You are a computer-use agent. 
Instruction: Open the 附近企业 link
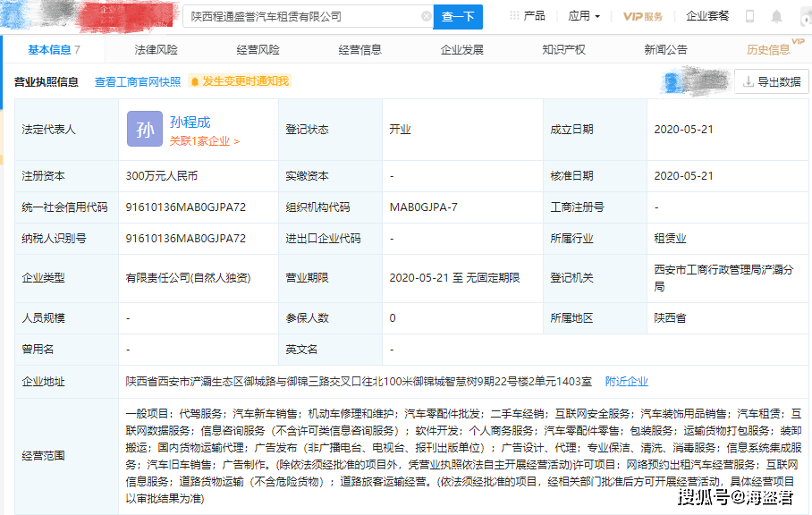(x=627, y=382)
